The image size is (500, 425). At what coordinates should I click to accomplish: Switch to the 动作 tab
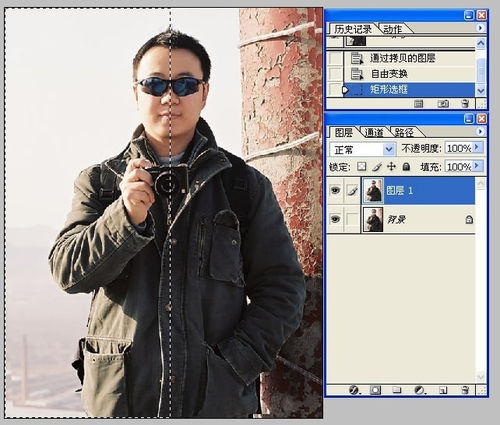tap(393, 29)
